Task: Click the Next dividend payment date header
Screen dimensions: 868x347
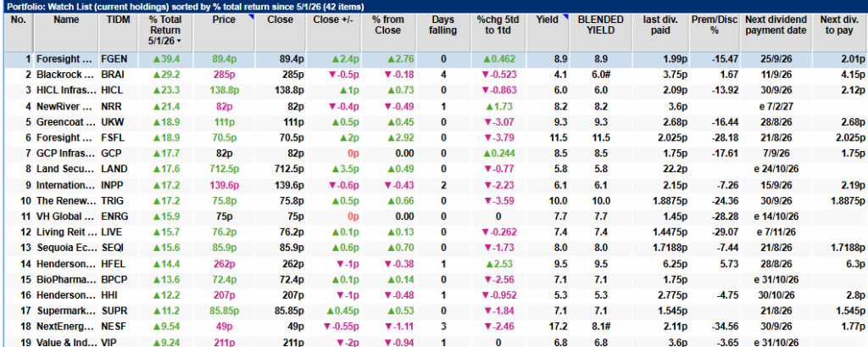Action: click(776, 25)
